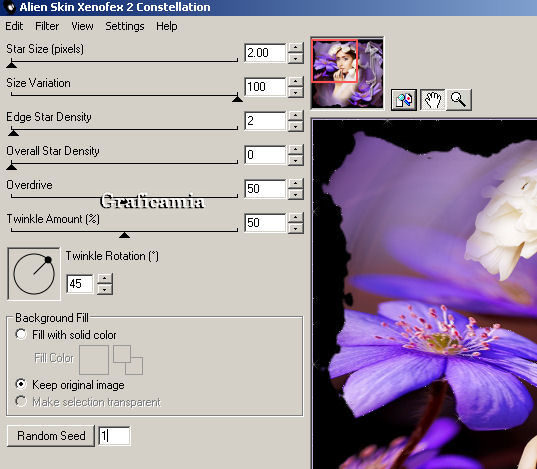Screen dimensions: 537x469
Task: Click the Random Seed button
Action: coord(51,436)
